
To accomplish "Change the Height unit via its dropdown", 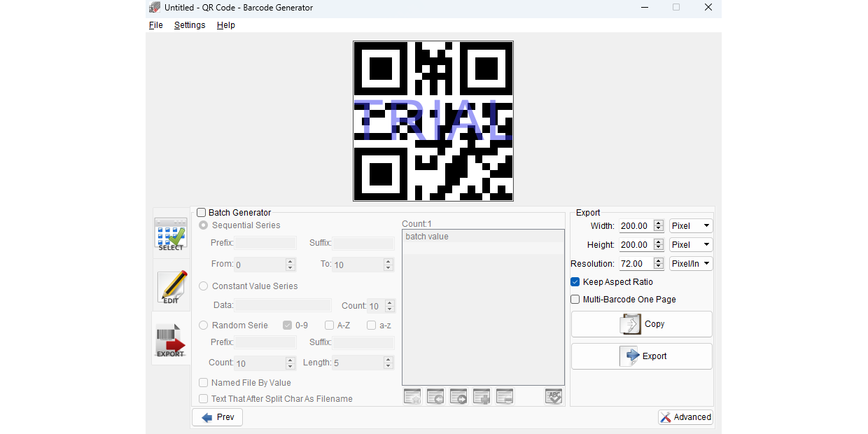I will click(x=690, y=244).
